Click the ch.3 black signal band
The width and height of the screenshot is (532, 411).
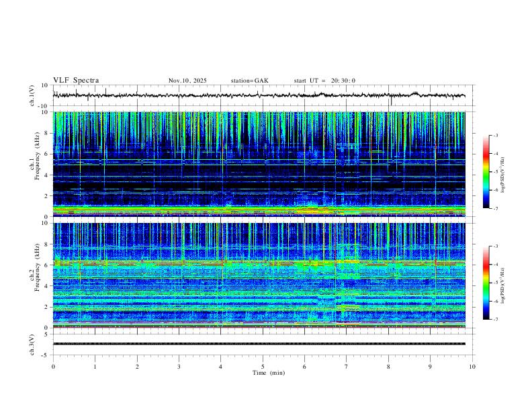click(259, 344)
